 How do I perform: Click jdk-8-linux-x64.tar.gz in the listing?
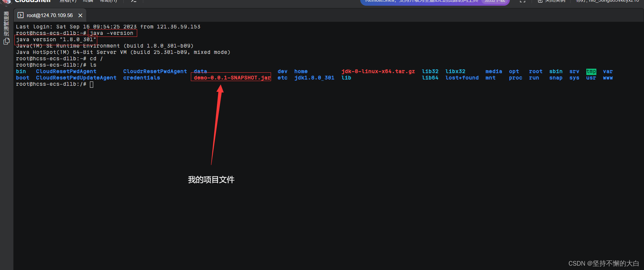point(378,71)
